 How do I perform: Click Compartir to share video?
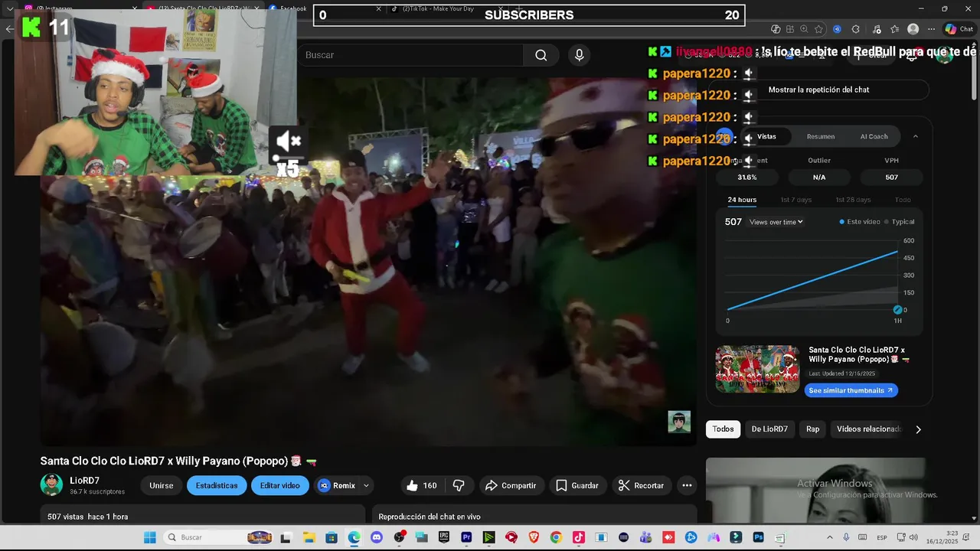[x=511, y=485]
